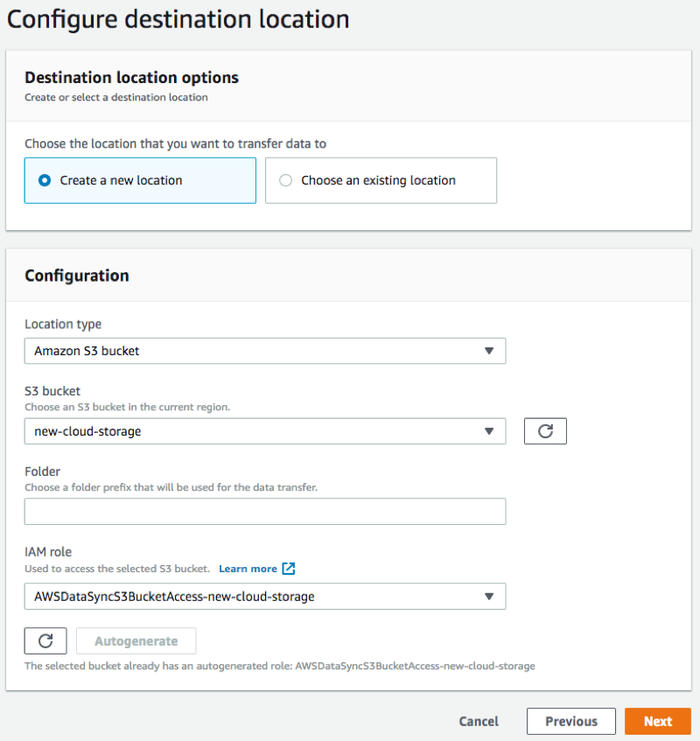Image resolution: width=700 pixels, height=741 pixels.
Task: Proceed by clicking Next
Action: click(x=658, y=721)
